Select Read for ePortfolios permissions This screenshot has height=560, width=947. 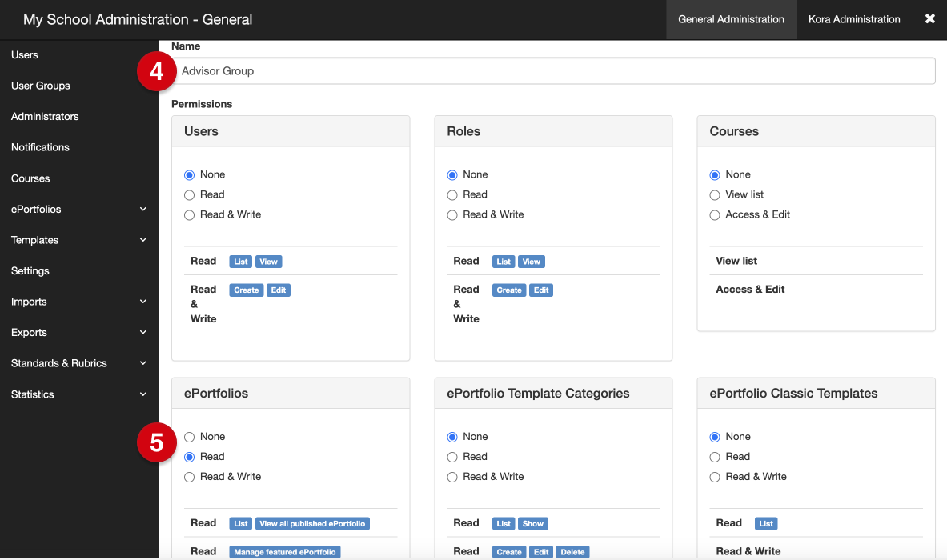189,457
